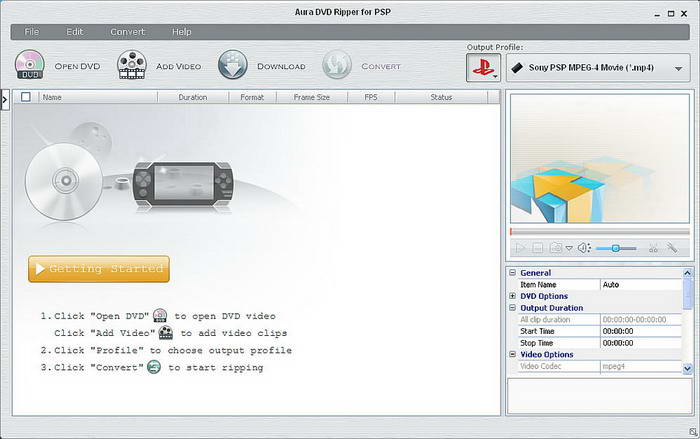Maximize the Aura DVD Ripper window
This screenshot has height=439, width=700.
671,14
